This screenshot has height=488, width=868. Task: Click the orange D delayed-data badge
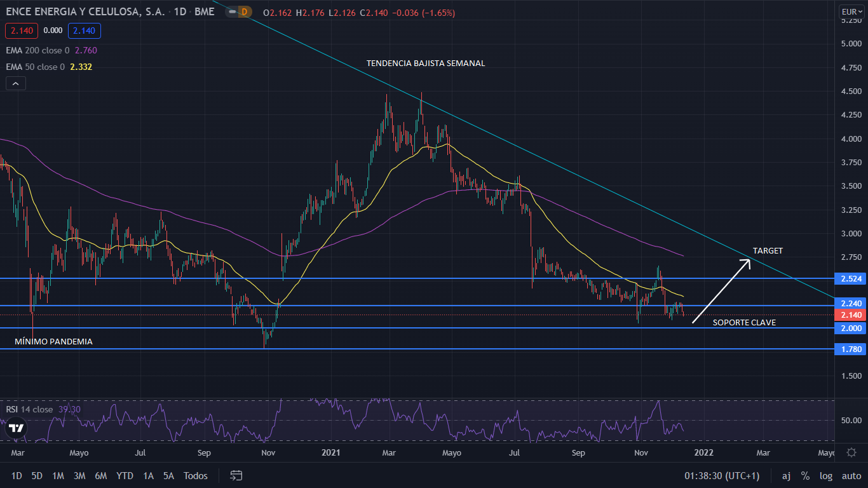tap(243, 12)
